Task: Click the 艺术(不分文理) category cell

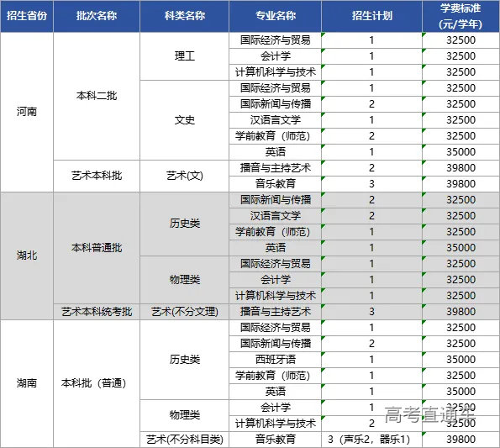Action: coord(184,312)
